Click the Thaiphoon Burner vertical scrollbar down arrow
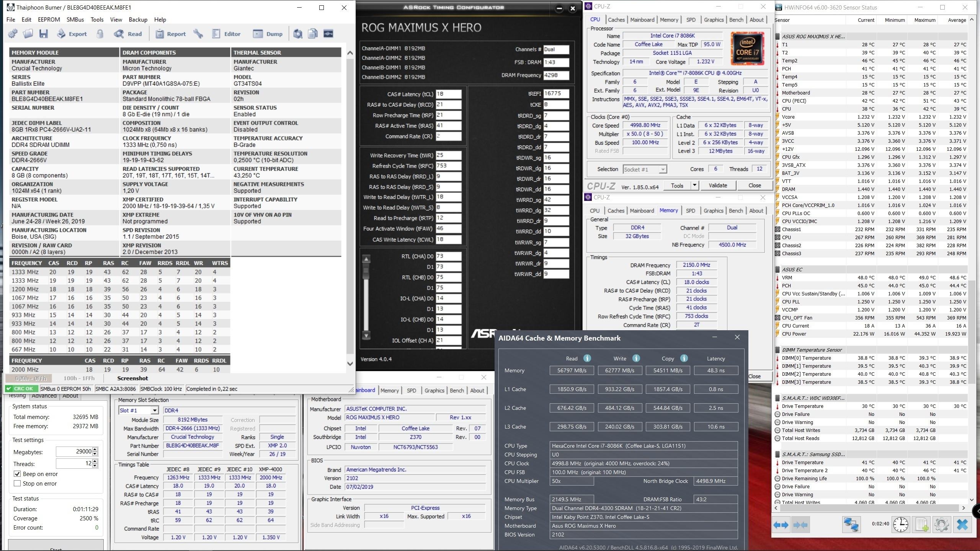980x551 pixels. pos(350,364)
